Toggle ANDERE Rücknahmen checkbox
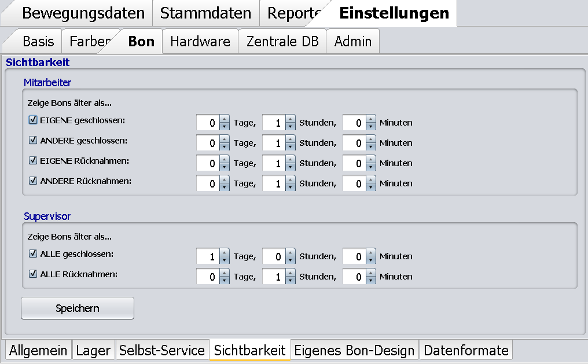The height and width of the screenshot is (364, 588). pyautogui.click(x=33, y=181)
